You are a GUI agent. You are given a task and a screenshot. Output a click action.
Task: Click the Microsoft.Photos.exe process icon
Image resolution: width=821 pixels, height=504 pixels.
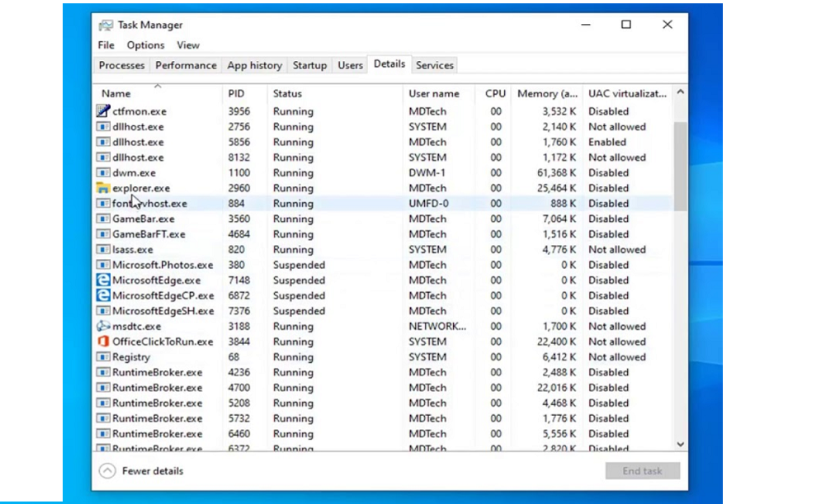pyautogui.click(x=103, y=265)
